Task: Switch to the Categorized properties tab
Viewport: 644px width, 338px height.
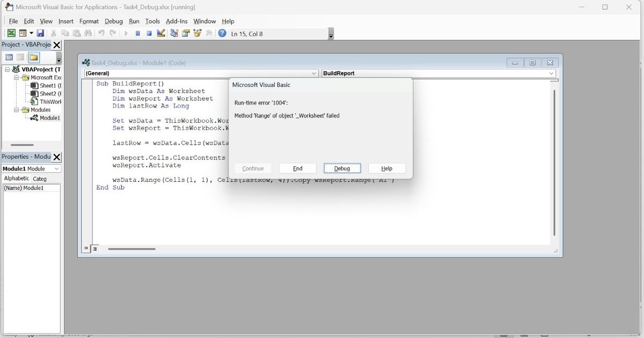Action: click(x=40, y=178)
